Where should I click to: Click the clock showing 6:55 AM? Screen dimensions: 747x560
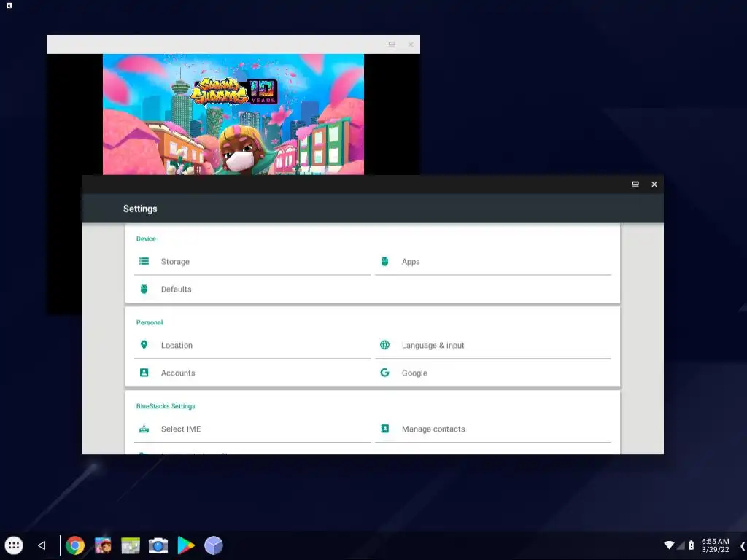[x=715, y=542]
